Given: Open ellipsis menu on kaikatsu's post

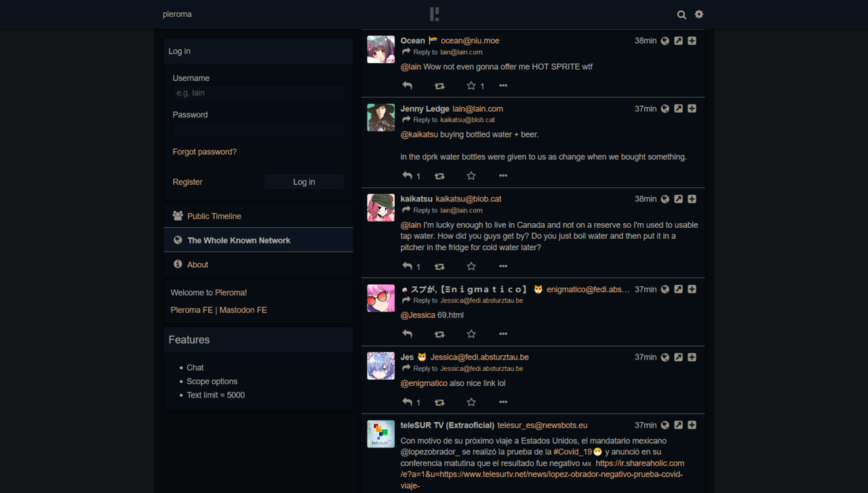Looking at the screenshot, I should [x=503, y=267].
